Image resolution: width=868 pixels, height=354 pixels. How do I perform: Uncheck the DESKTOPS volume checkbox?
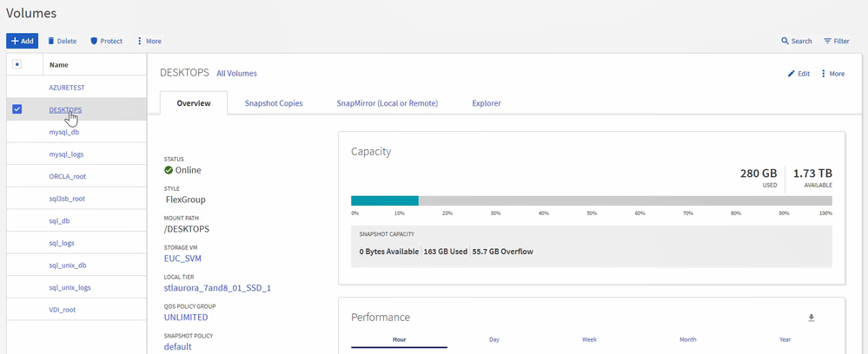(17, 109)
